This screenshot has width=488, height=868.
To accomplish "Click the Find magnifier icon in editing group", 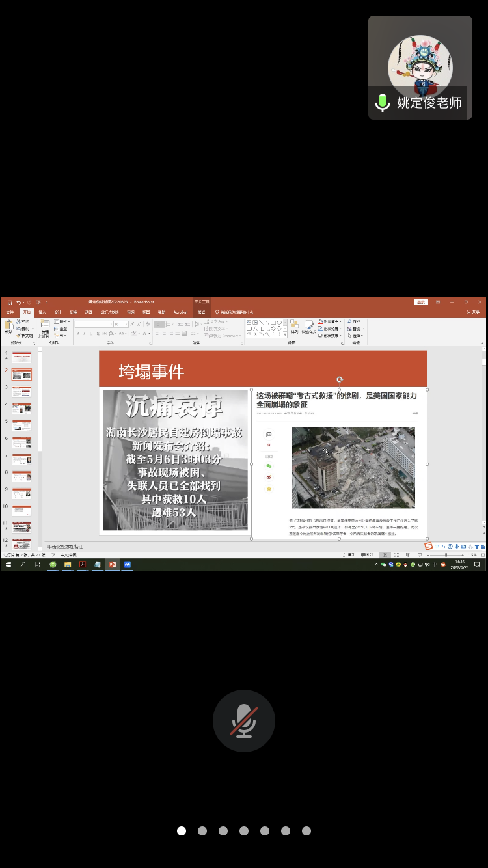I will coord(349,321).
